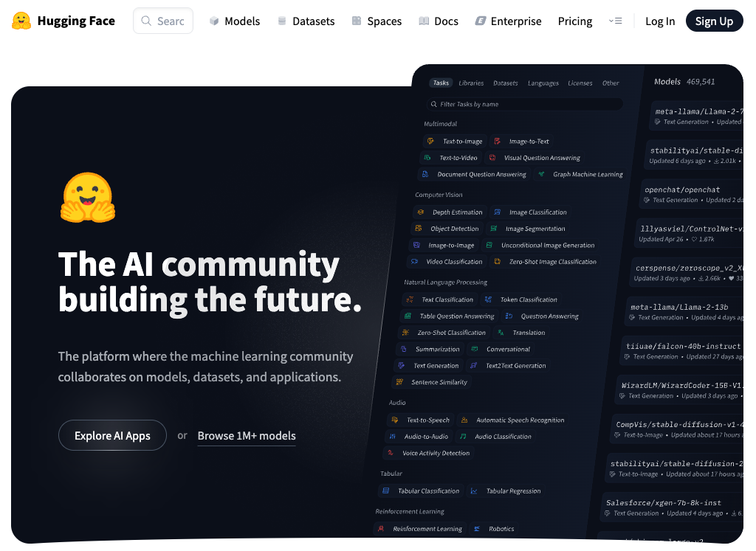Click the Text-to-Image task icon
Image resolution: width=756 pixels, height=551 pixels.
(x=430, y=141)
